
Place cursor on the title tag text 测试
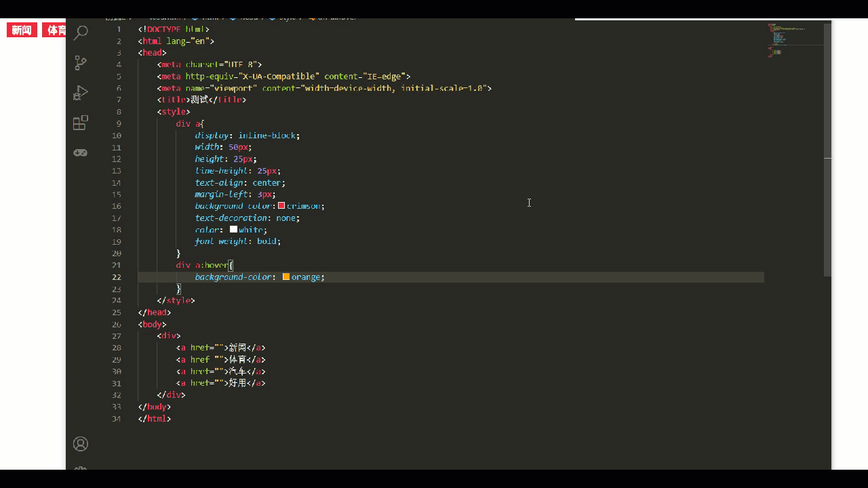coord(199,100)
